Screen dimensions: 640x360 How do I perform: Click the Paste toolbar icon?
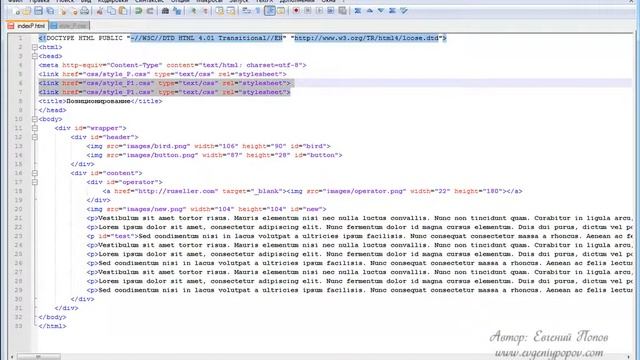click(x=122, y=11)
